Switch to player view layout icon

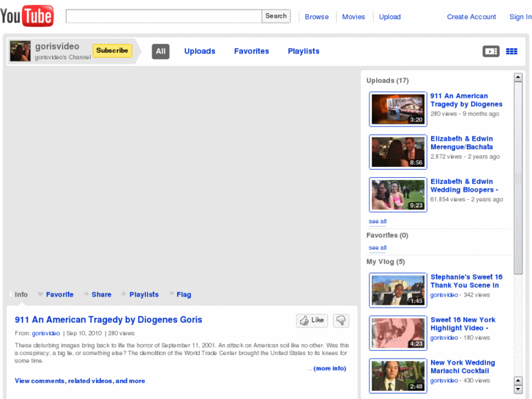[x=491, y=51]
